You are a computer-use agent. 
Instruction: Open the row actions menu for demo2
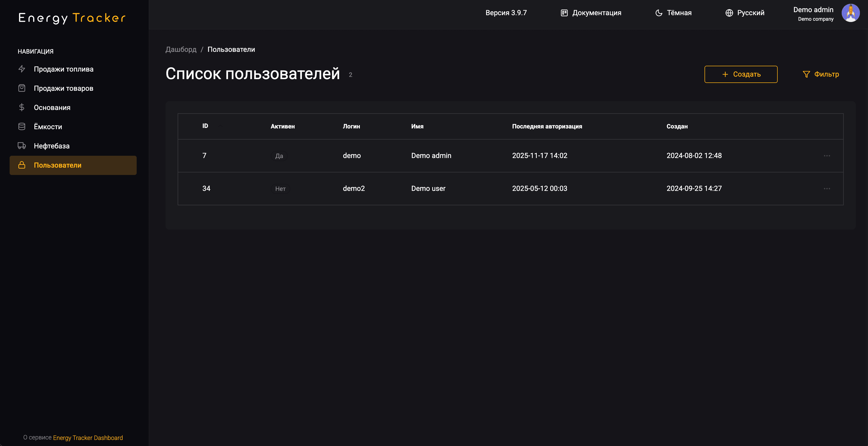(827, 189)
